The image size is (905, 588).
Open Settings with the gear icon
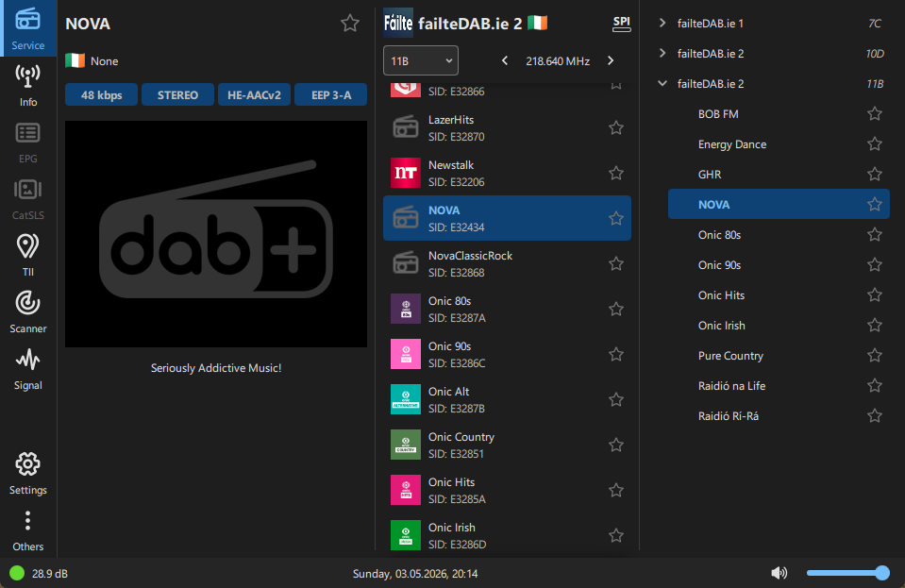click(x=27, y=474)
